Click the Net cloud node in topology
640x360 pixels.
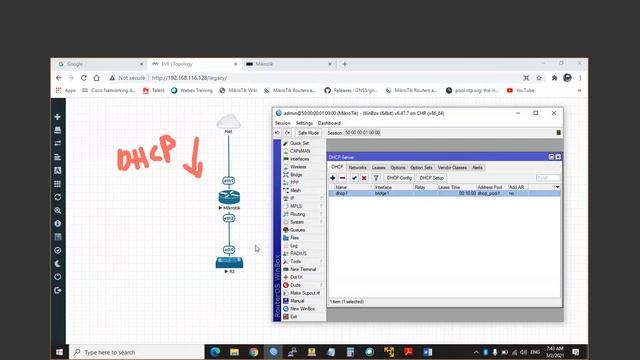pyautogui.click(x=229, y=122)
